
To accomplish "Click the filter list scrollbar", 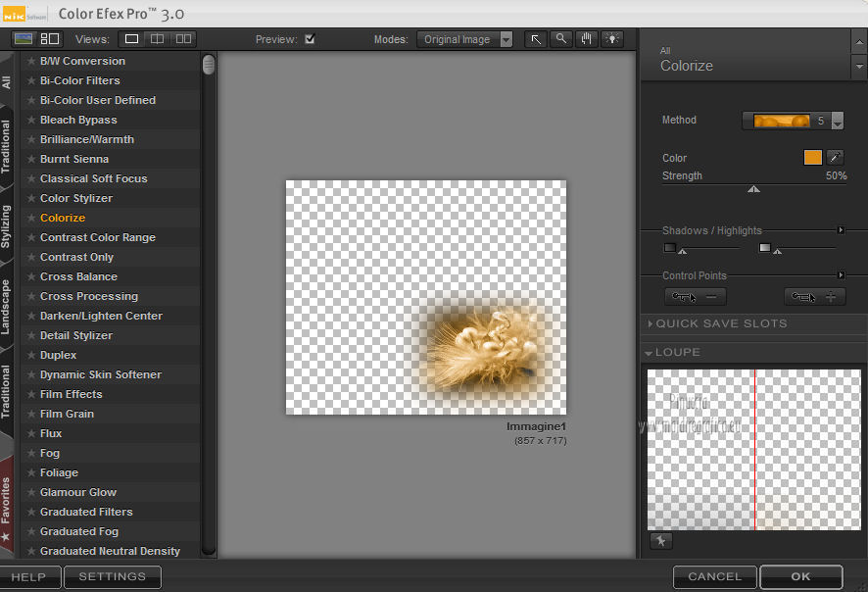I will tap(209, 65).
